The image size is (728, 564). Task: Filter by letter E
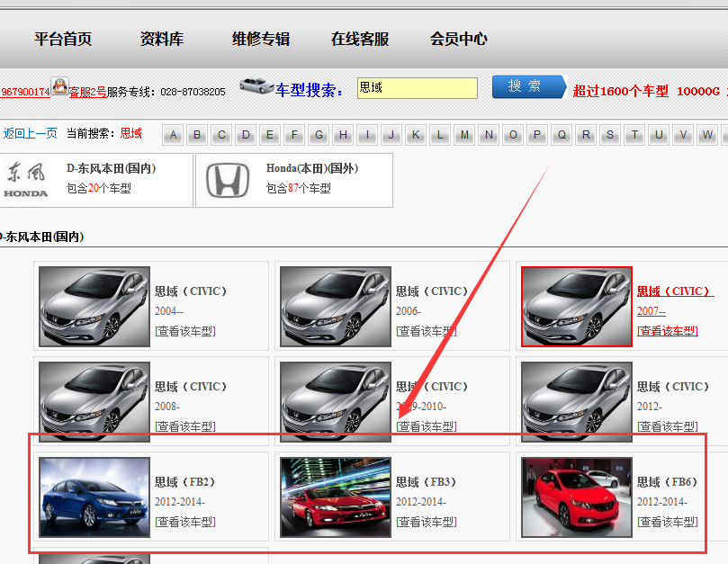[270, 135]
